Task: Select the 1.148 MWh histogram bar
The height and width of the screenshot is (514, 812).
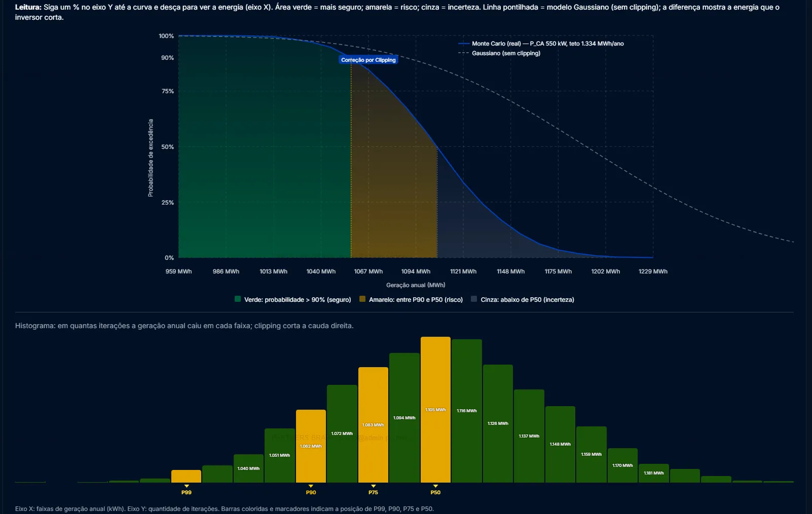Action: [560, 444]
